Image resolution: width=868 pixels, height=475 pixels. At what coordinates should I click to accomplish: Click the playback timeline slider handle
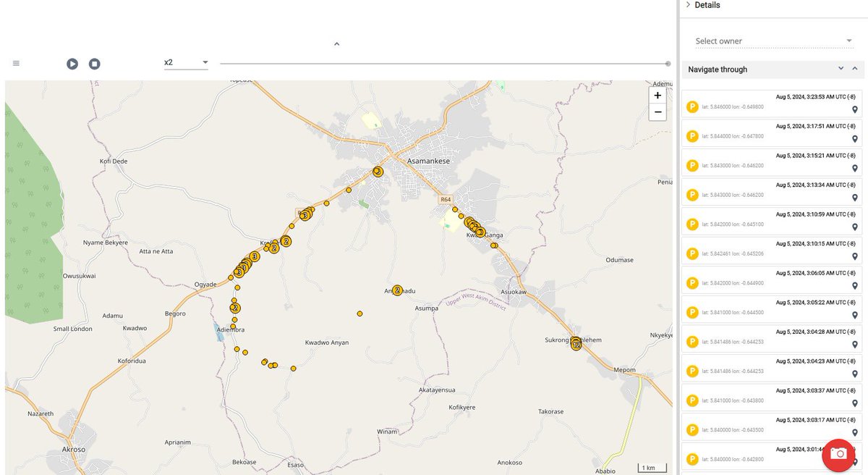click(668, 64)
